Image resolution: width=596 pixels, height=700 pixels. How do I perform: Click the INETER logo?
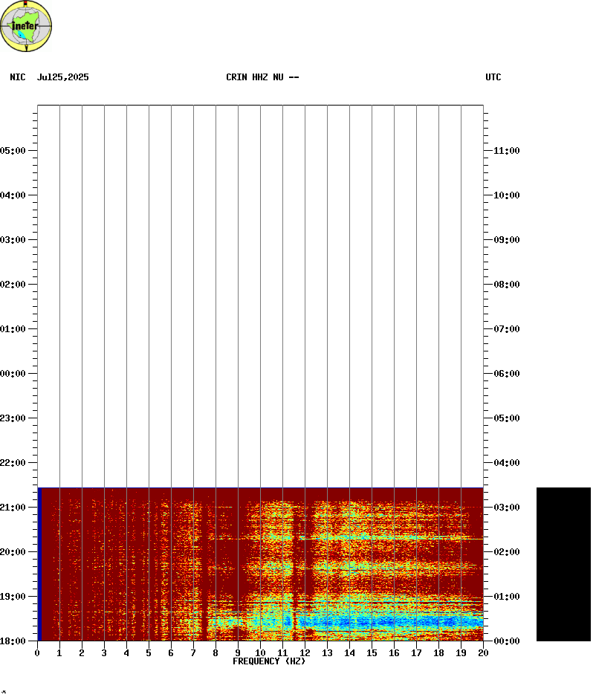[26, 26]
